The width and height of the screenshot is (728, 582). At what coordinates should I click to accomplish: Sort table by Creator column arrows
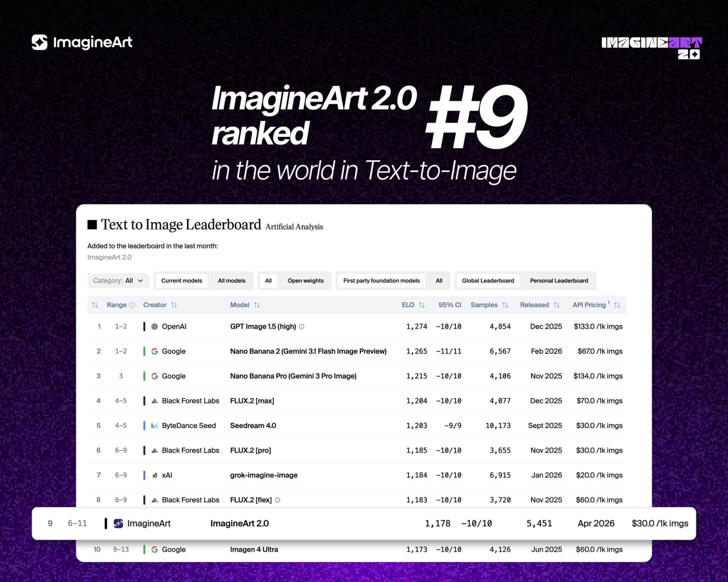pos(174,305)
